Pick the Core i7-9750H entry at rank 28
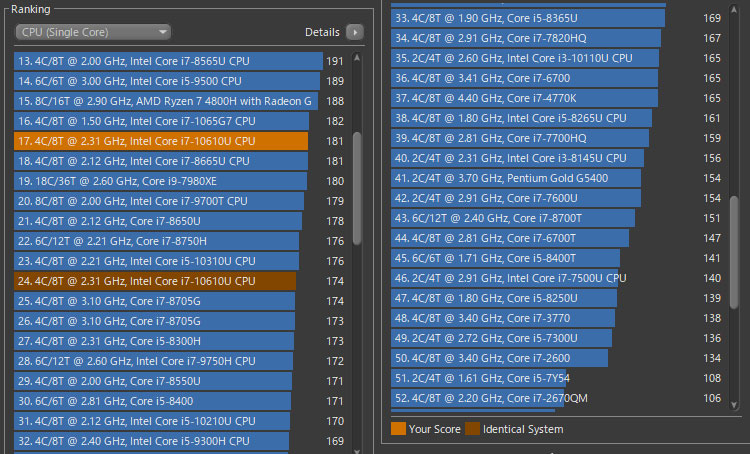This screenshot has height=454, width=750. 155,361
